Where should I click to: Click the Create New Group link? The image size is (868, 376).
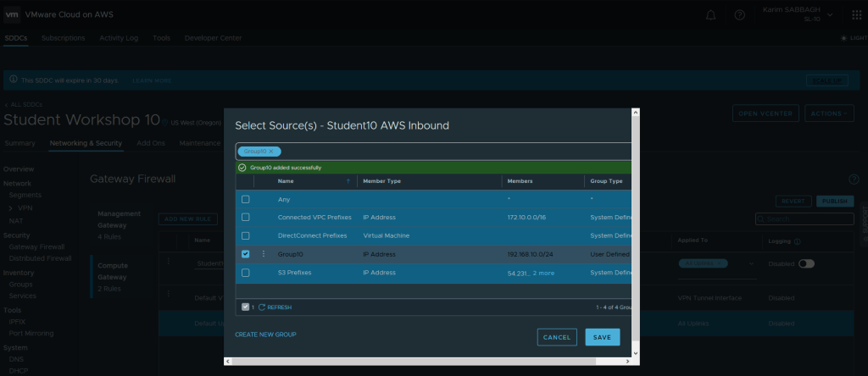[x=265, y=335]
